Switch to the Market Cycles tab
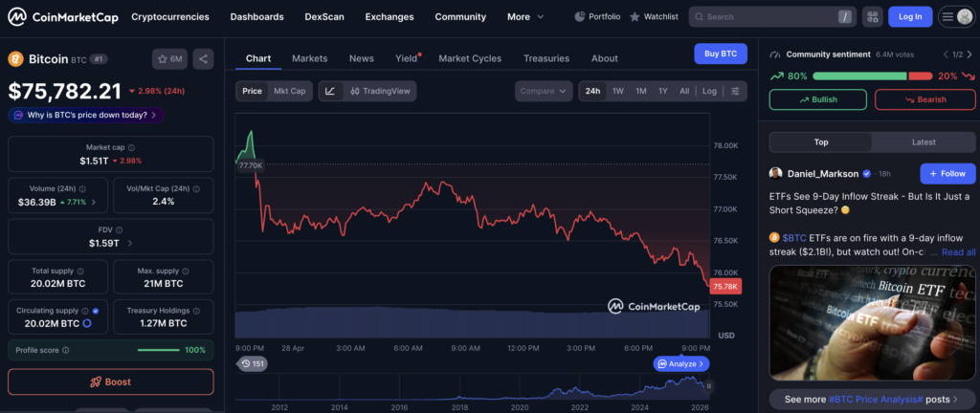The image size is (980, 413). click(x=470, y=58)
